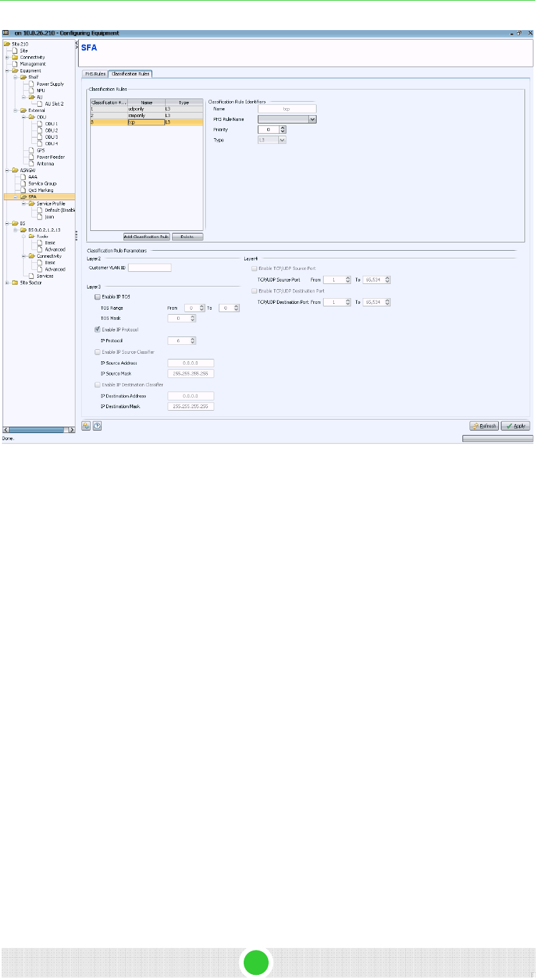Viewport: 536px width, 980px height.
Task: Select ODU 4 in the tree
Action: pyautogui.click(x=48, y=143)
